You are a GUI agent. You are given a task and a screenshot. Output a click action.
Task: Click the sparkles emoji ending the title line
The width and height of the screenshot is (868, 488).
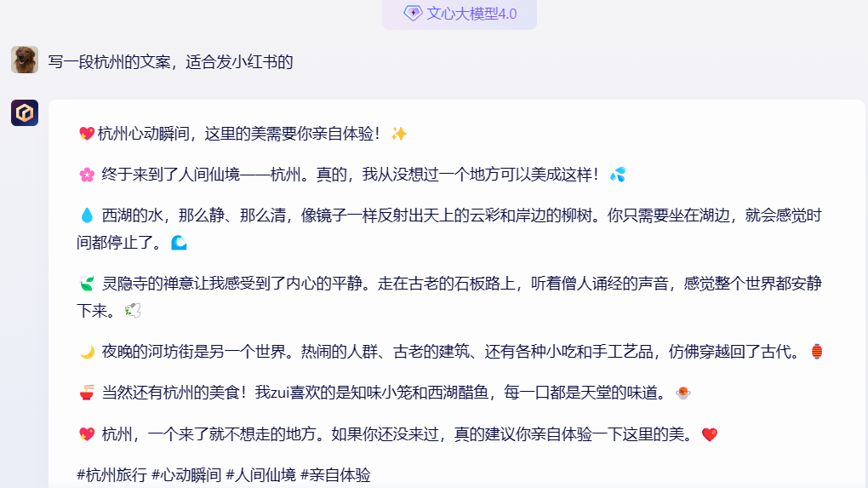pyautogui.click(x=398, y=134)
